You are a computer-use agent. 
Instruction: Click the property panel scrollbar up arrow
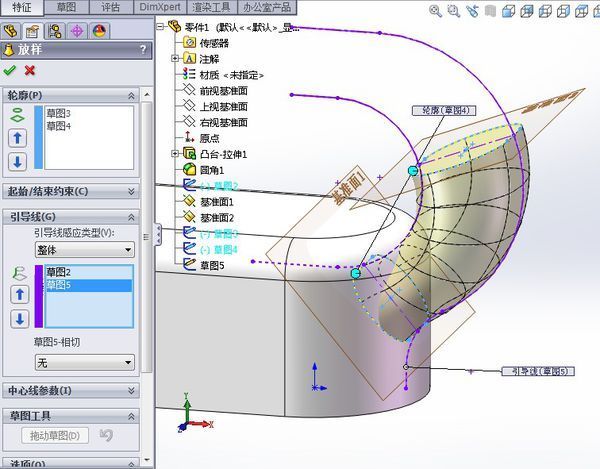[x=147, y=94]
